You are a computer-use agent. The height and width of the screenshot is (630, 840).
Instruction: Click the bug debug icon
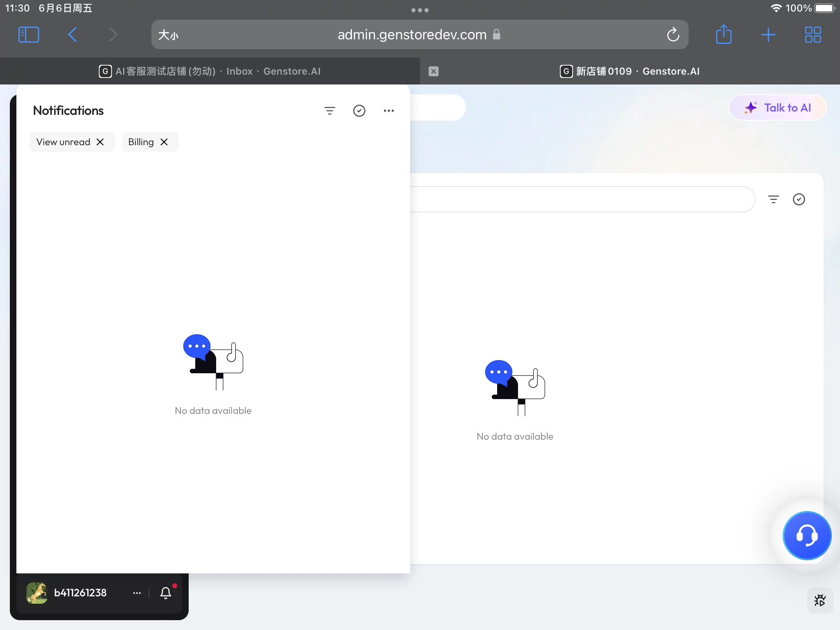(x=820, y=600)
